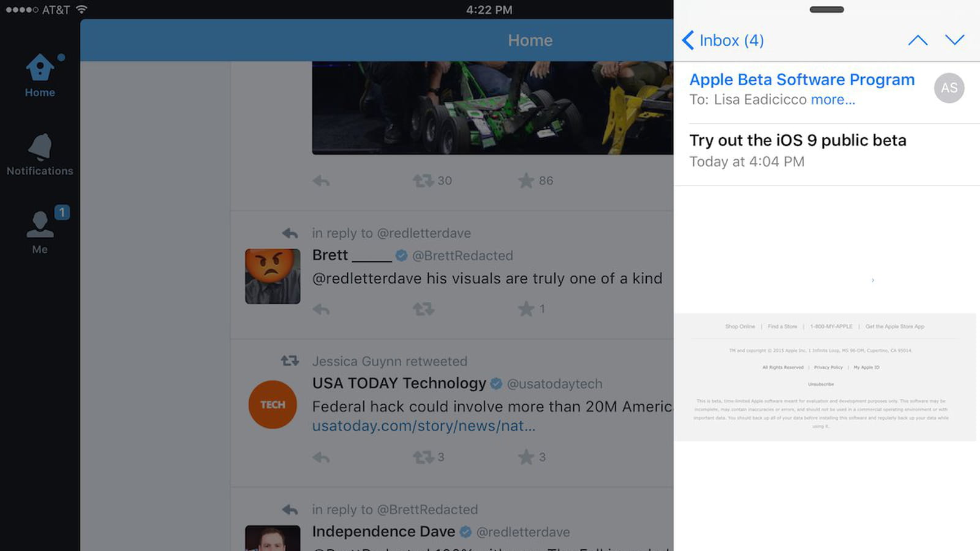Tap the Wi-Fi icon in status bar
Viewport: 980px width, 551px height.
81,9
